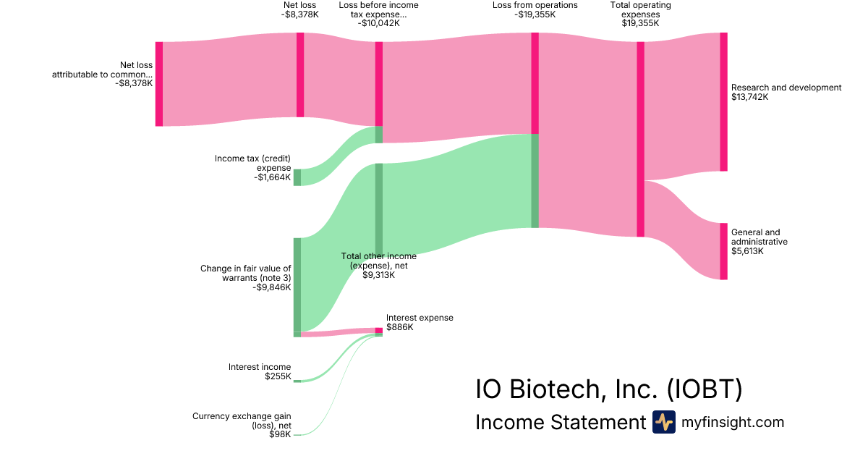Click the Interest expense $886K label
The width and height of the screenshot is (868, 456).
[420, 322]
